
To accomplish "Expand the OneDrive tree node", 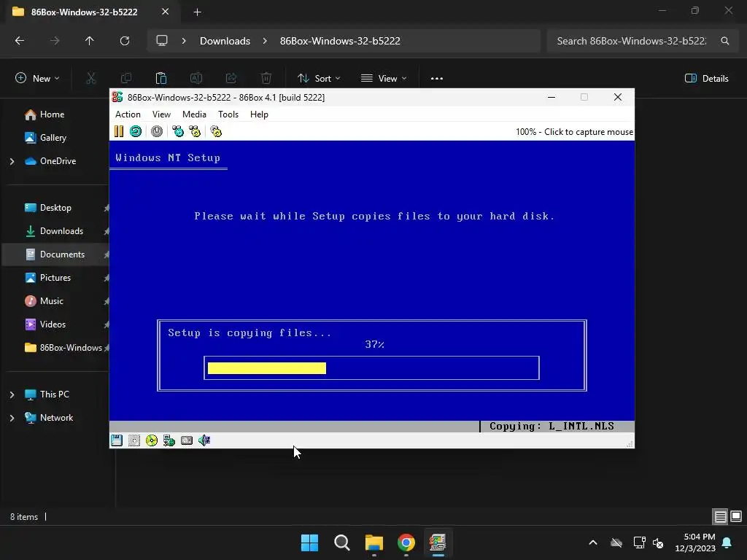I will pos(12,161).
